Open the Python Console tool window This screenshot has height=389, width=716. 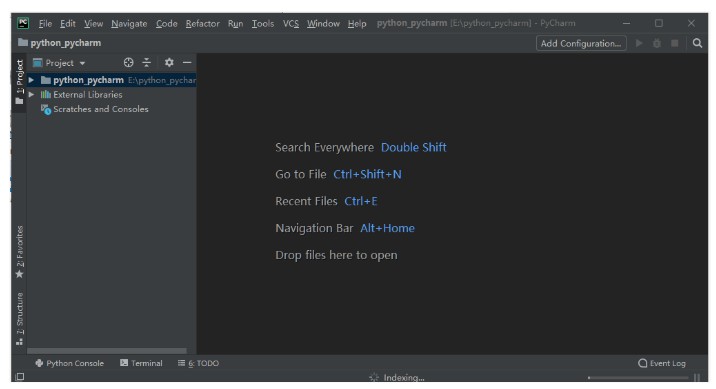pyautogui.click(x=69, y=363)
